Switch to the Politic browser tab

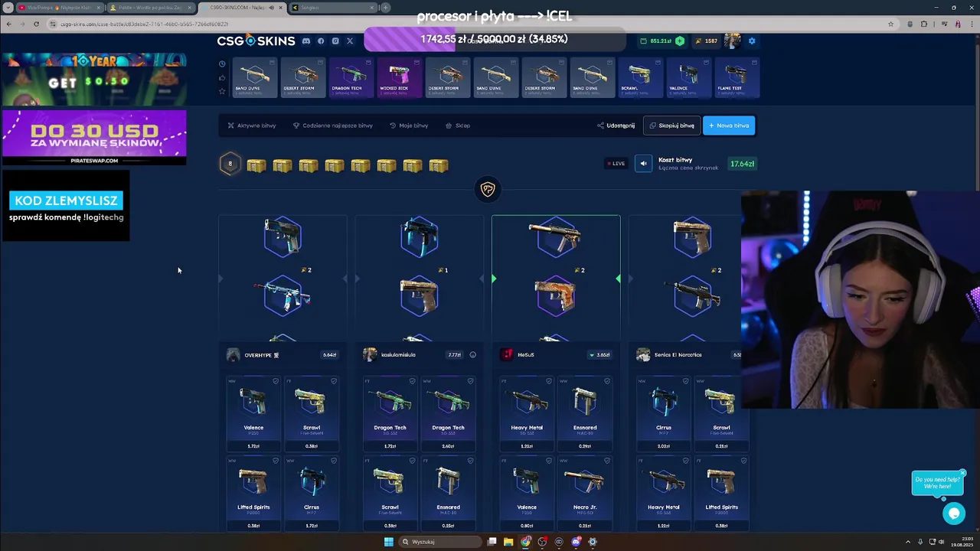click(150, 8)
